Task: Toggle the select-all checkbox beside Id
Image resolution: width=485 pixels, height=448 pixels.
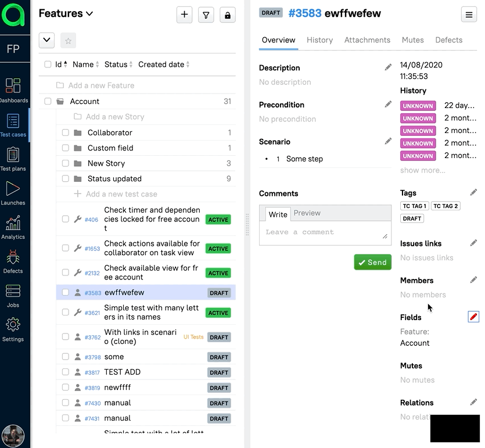Action: pos(48,64)
